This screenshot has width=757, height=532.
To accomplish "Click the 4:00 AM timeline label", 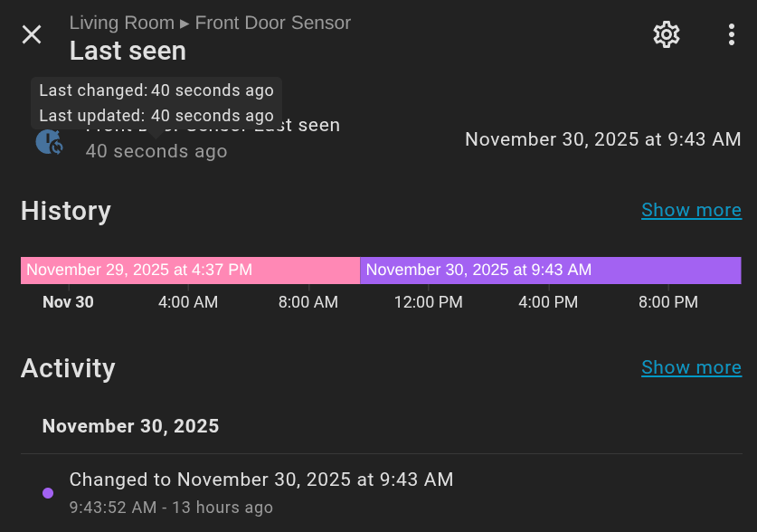I will point(188,302).
